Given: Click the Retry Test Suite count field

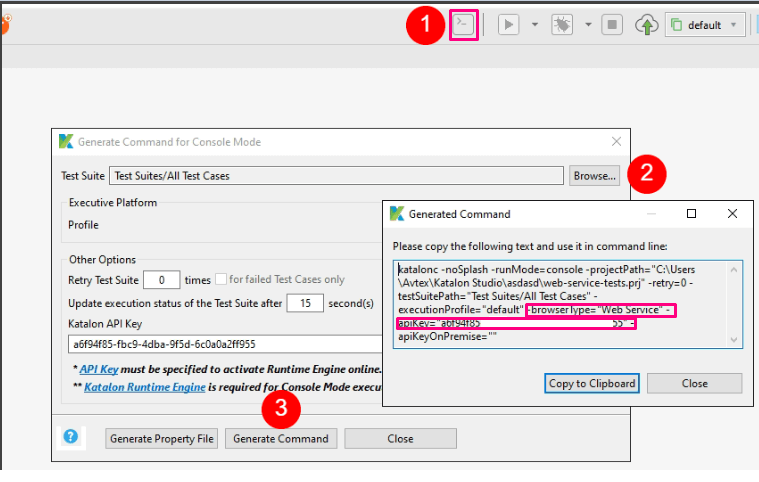Looking at the screenshot, I should [x=162, y=280].
